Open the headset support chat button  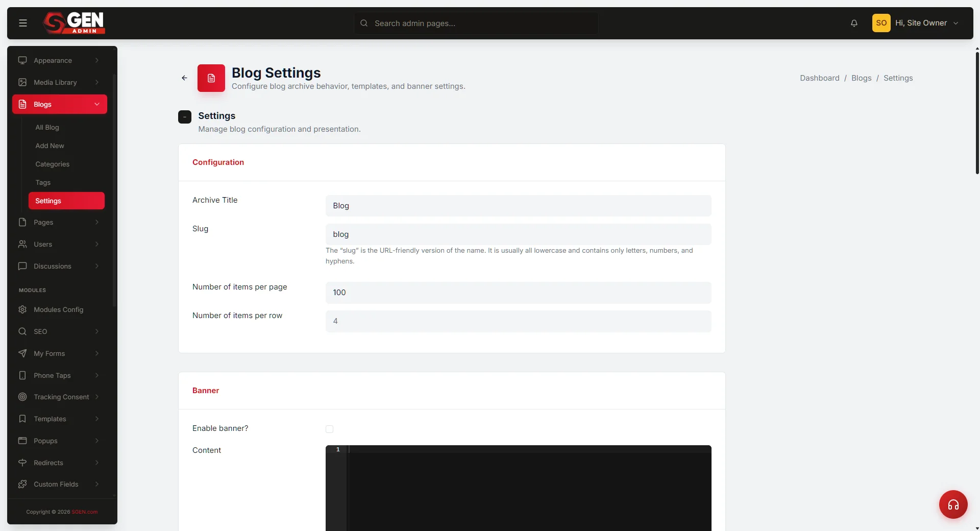(953, 504)
